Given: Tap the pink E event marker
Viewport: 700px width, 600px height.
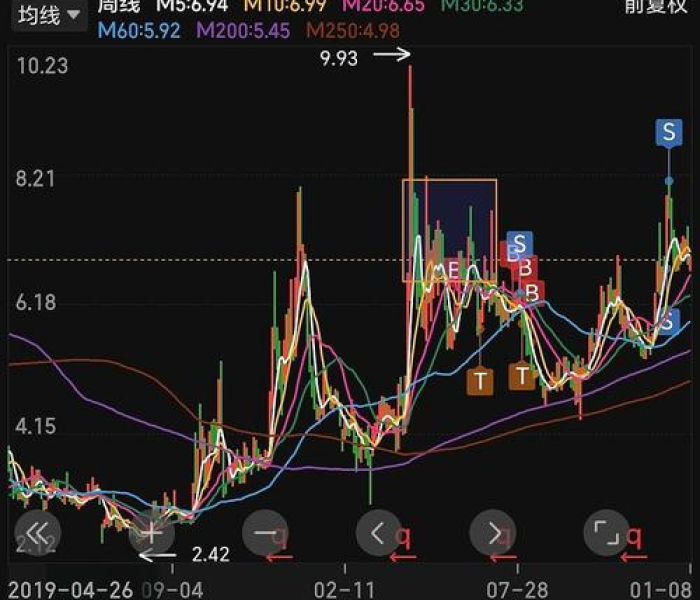Looking at the screenshot, I should point(453,269).
